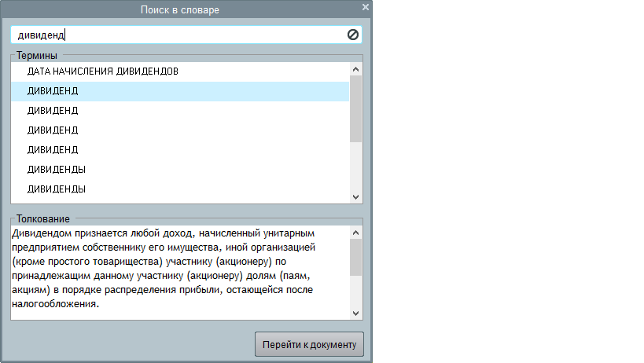Close the Поиск в словаре dialog
The height and width of the screenshot is (363, 644).
click(x=365, y=7)
